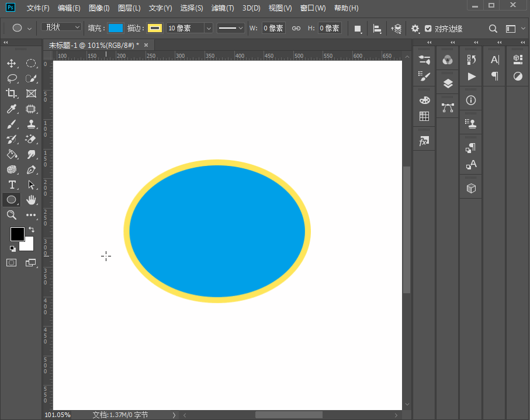The width and height of the screenshot is (530, 420).
Task: Select the Frame tool
Action: [31, 93]
